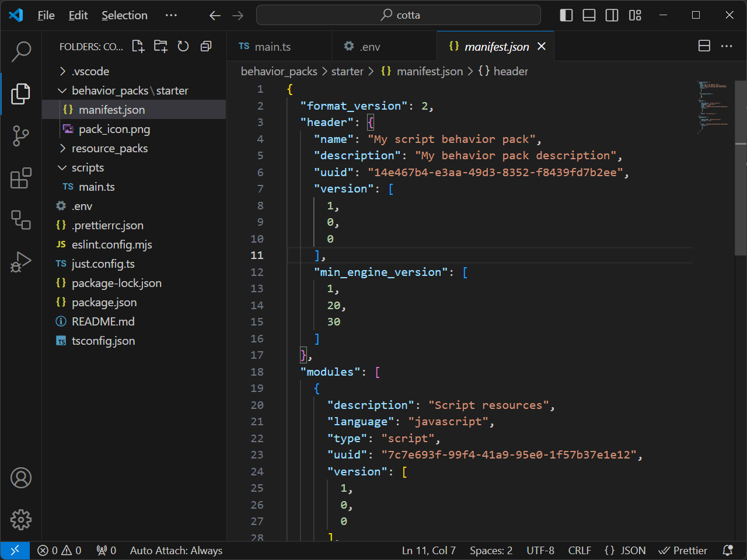Open the Edit menu
This screenshot has width=747, height=560.
click(78, 15)
